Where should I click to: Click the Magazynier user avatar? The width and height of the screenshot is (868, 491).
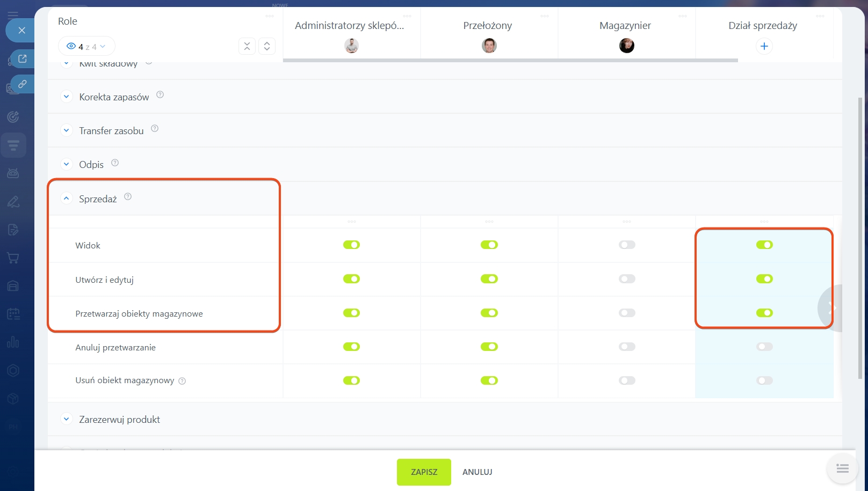coord(626,46)
